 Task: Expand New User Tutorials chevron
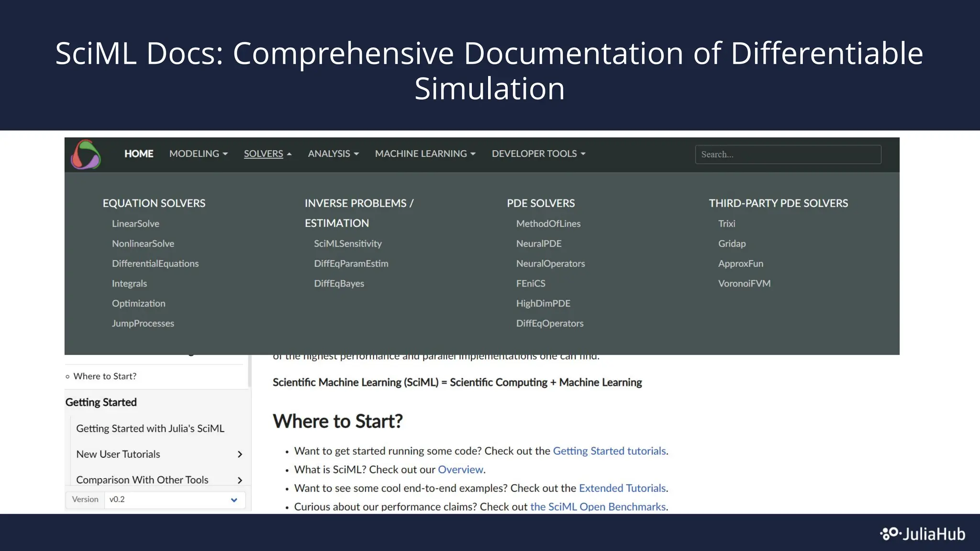pos(240,454)
